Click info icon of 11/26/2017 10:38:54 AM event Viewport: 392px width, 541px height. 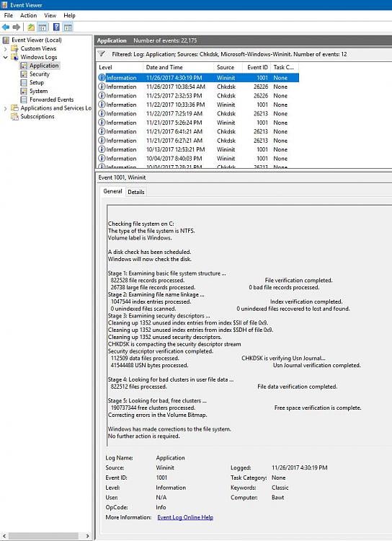coord(102,87)
